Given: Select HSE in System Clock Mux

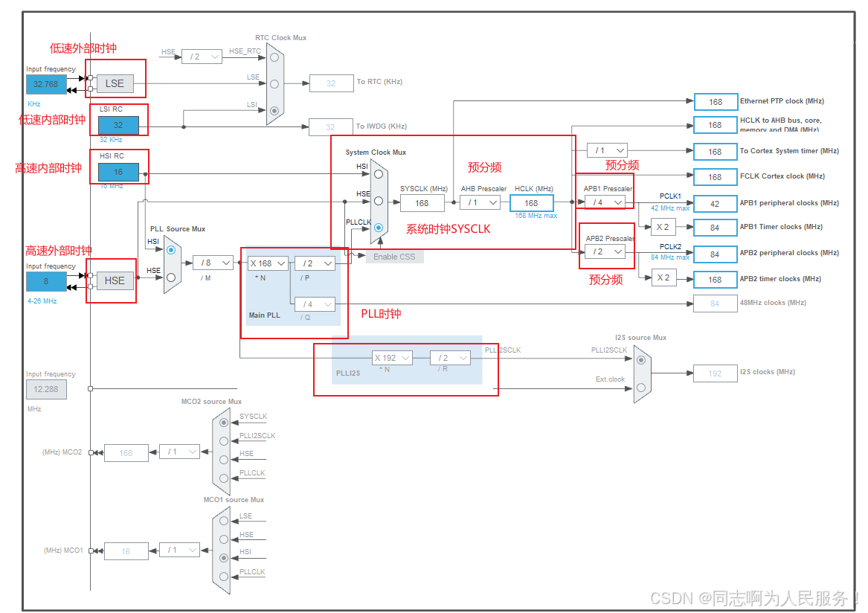Looking at the screenshot, I should [379, 201].
